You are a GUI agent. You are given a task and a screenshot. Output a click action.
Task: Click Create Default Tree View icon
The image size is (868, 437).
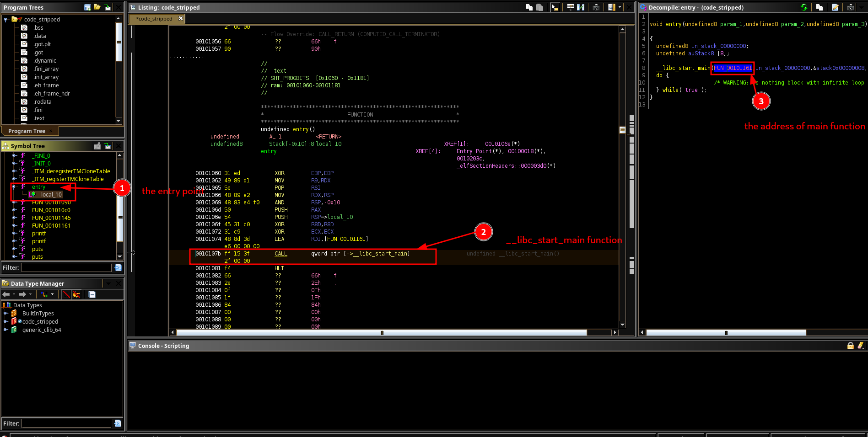pos(87,7)
